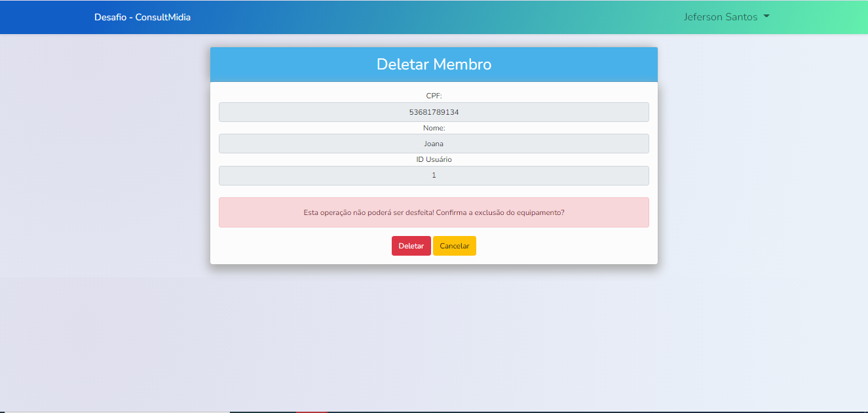Click the ID Usuário label

tap(434, 159)
